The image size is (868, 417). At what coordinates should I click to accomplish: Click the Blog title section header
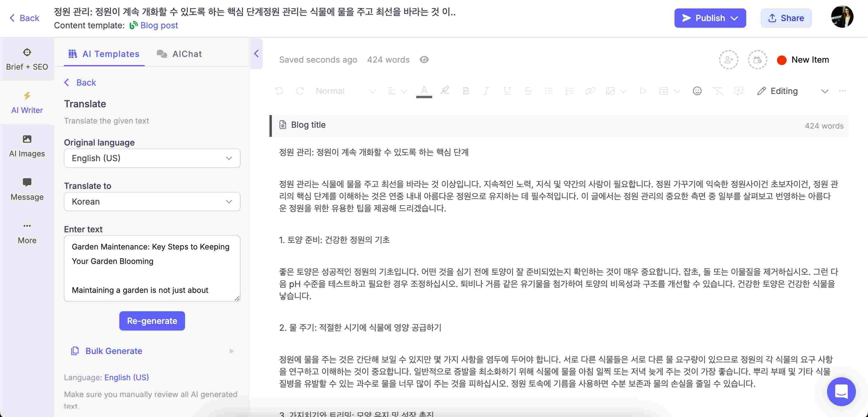tap(560, 125)
